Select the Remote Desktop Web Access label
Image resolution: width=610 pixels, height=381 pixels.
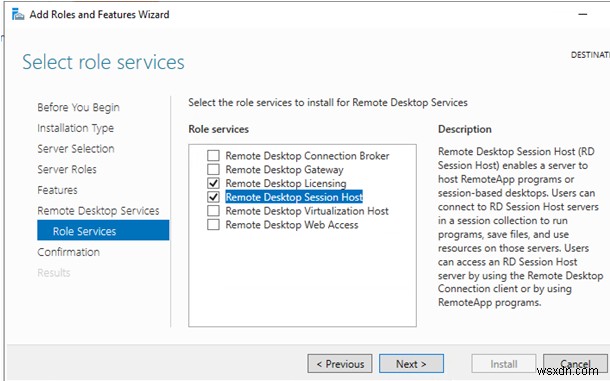(x=292, y=225)
